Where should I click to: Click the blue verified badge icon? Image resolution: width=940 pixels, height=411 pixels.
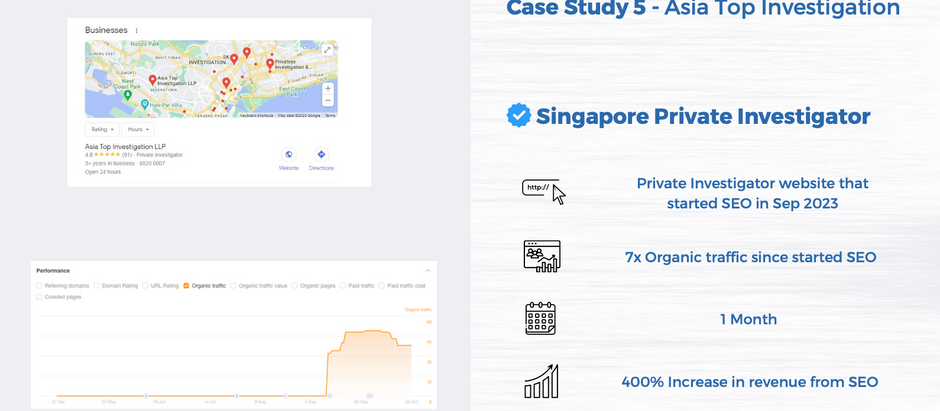pos(519,115)
